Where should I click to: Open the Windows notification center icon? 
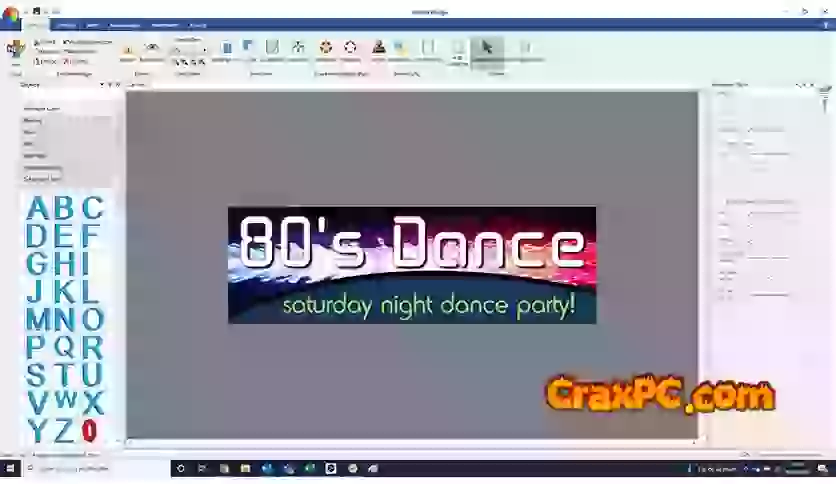point(823,469)
